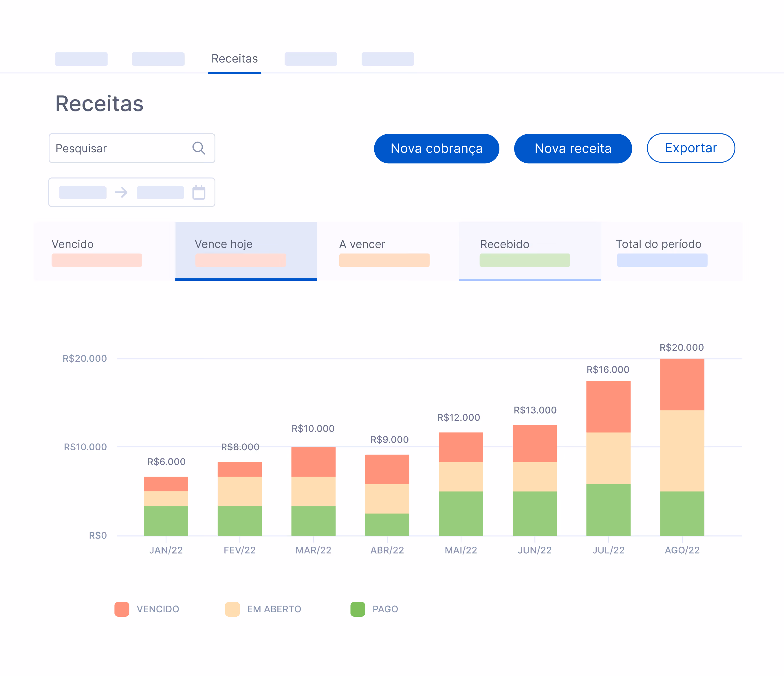Click the red overdue segment of JUL/22 bar

click(x=609, y=407)
